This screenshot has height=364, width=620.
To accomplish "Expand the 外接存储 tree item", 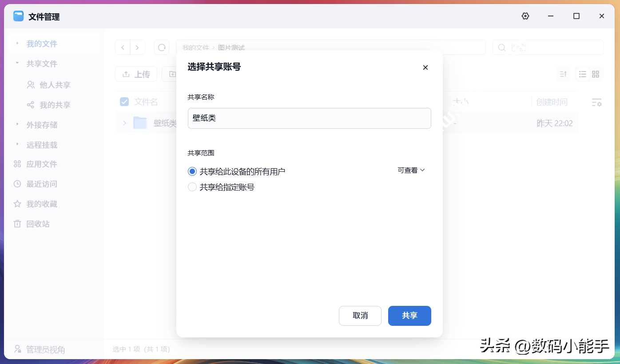I will 17,124.
